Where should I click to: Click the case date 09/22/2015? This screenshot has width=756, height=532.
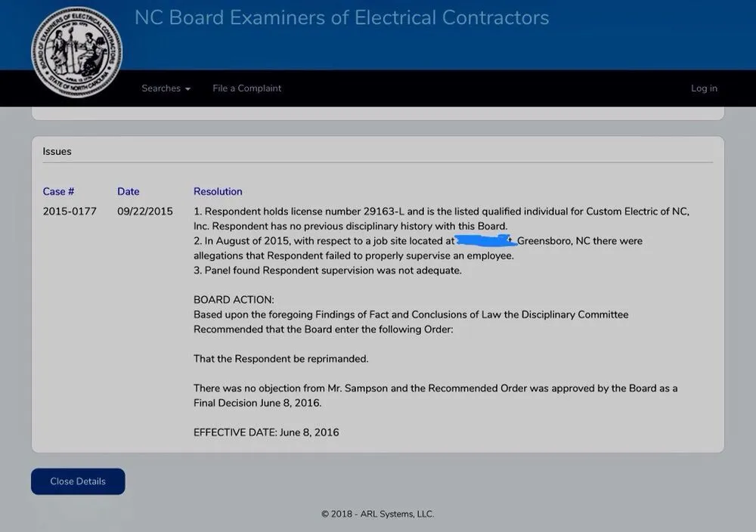click(145, 212)
